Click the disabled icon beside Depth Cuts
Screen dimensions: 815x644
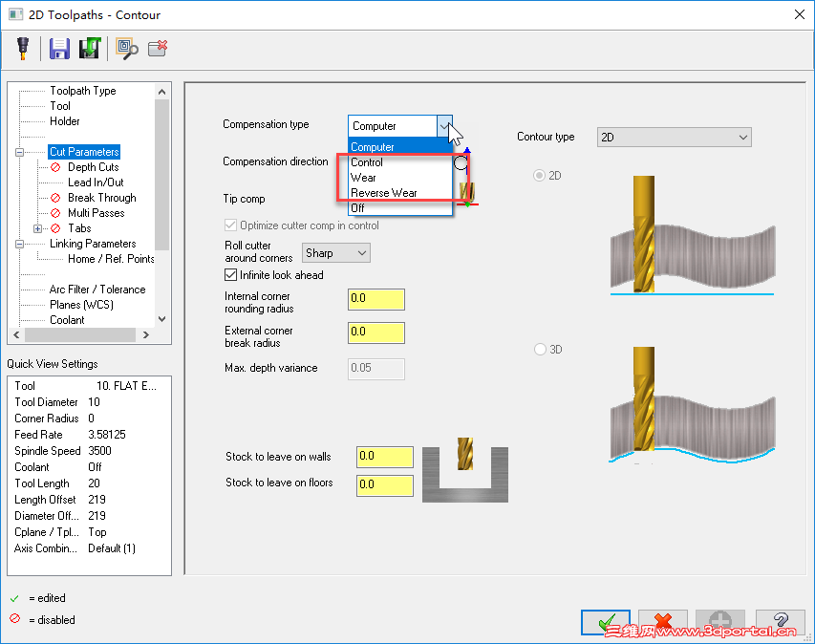pos(55,167)
